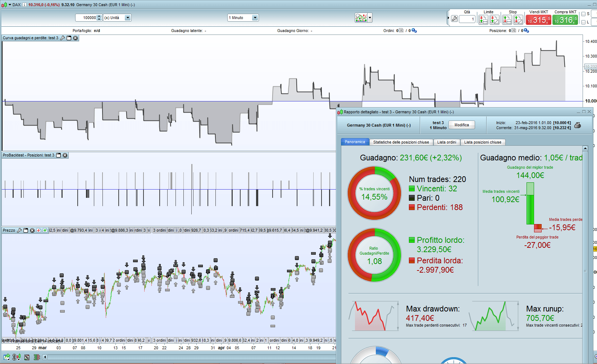Screen dimensions: 597x364
Task: Tick the L checkbox
Action: tap(583, 22)
